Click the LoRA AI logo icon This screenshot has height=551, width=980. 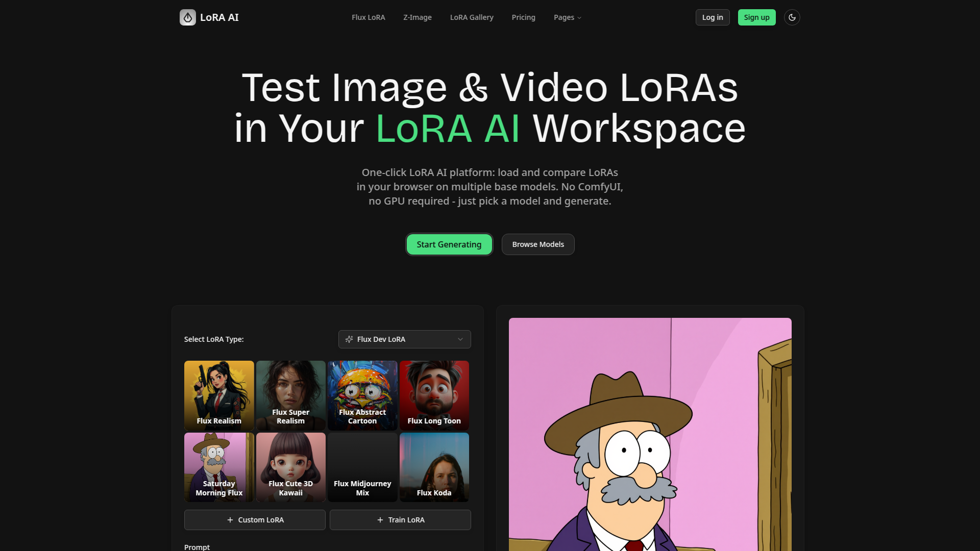pos(187,17)
